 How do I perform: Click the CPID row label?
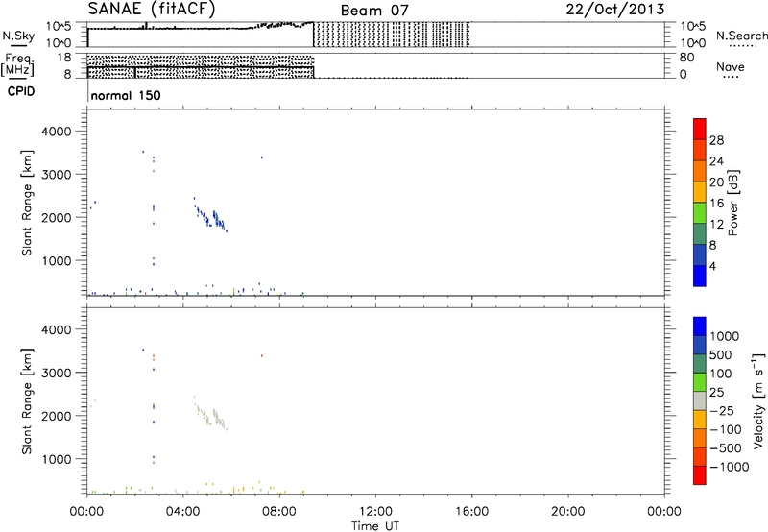coord(21,91)
